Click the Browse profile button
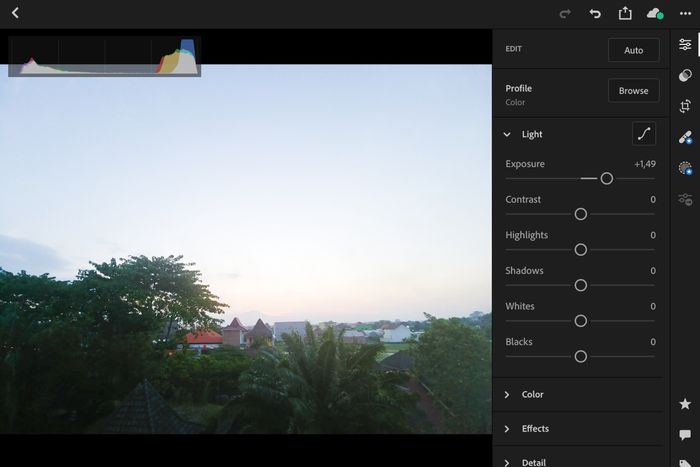The height and width of the screenshot is (467, 700). click(x=633, y=91)
